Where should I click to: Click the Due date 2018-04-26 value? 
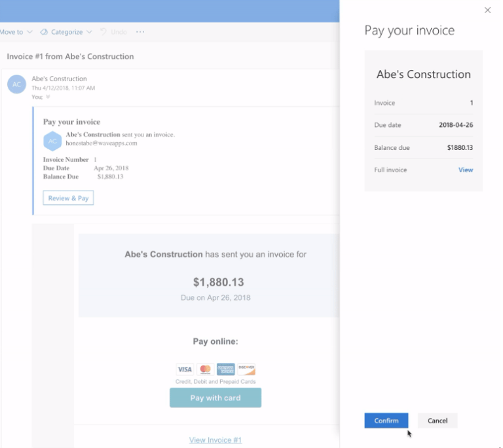[456, 125]
